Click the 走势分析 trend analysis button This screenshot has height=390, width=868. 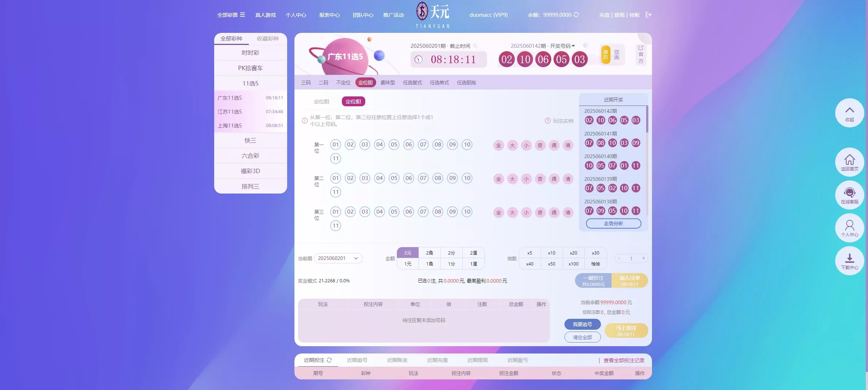(x=613, y=223)
